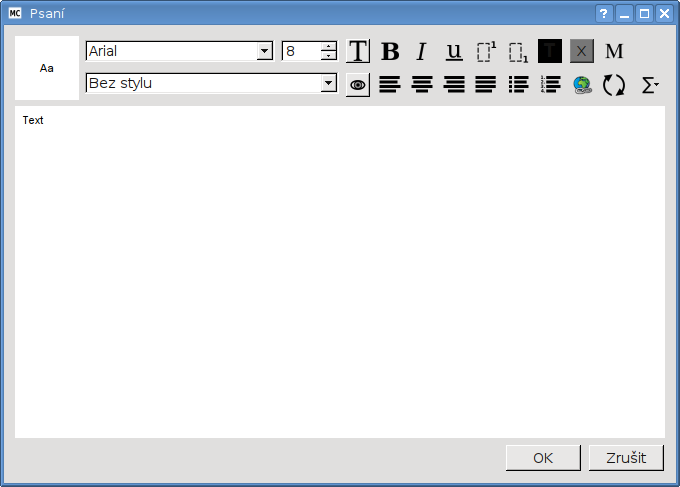Screen dimensions: 680x487
Task: Open the Sigma symbol dropdown
Action: pyautogui.click(x=650, y=85)
